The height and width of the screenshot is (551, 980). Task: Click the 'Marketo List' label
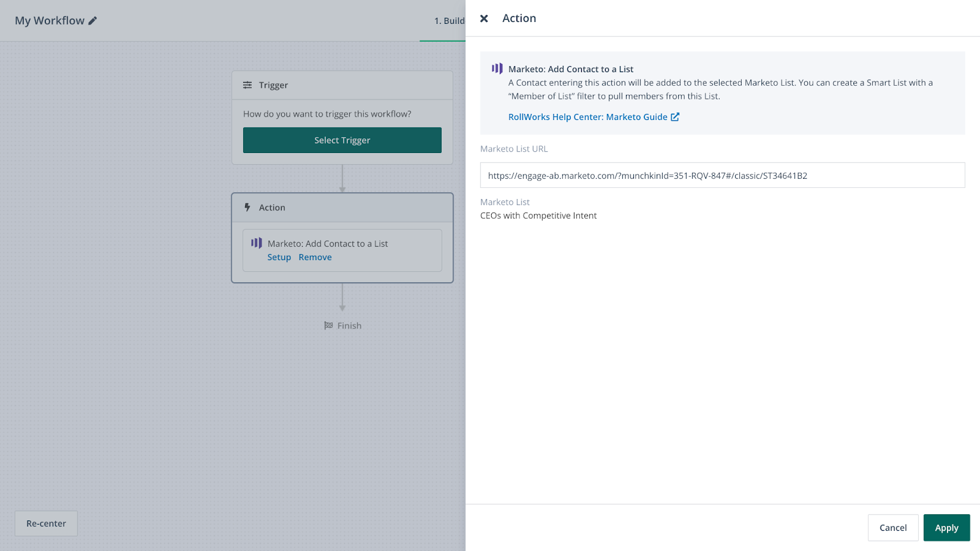point(505,202)
